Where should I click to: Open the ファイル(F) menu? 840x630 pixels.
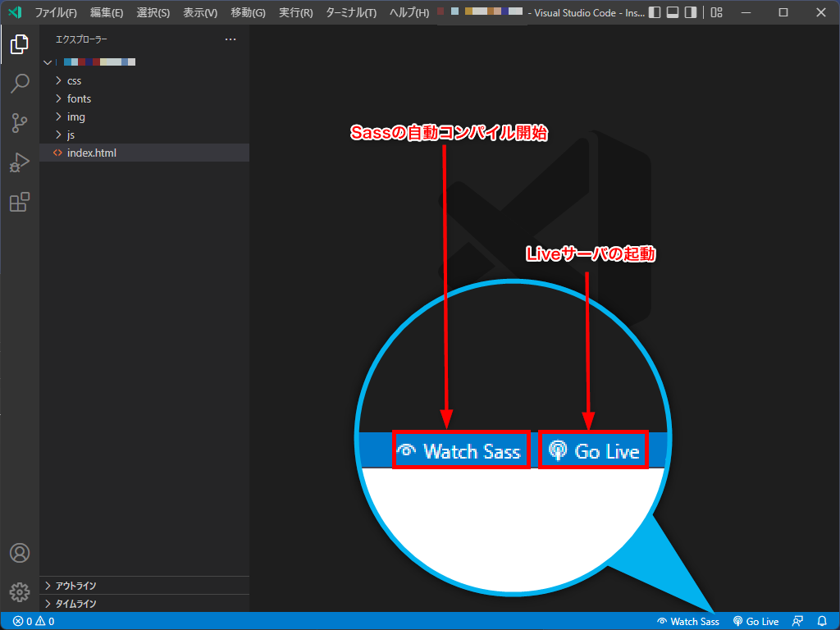click(x=56, y=12)
